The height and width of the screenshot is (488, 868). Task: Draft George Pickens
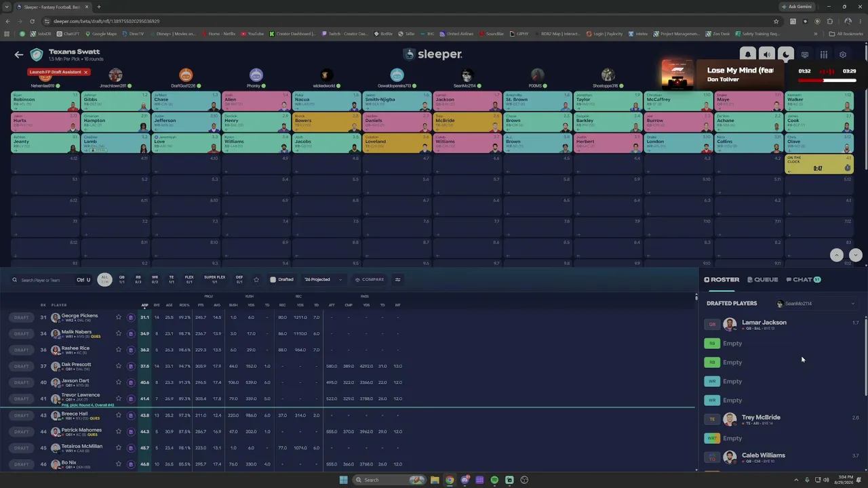[21, 317]
